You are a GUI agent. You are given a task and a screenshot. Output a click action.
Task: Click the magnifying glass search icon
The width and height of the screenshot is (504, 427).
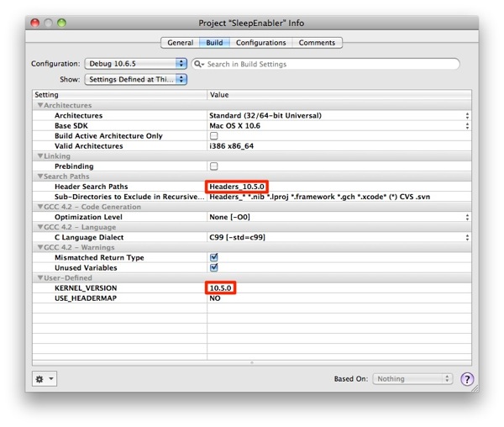(x=198, y=64)
